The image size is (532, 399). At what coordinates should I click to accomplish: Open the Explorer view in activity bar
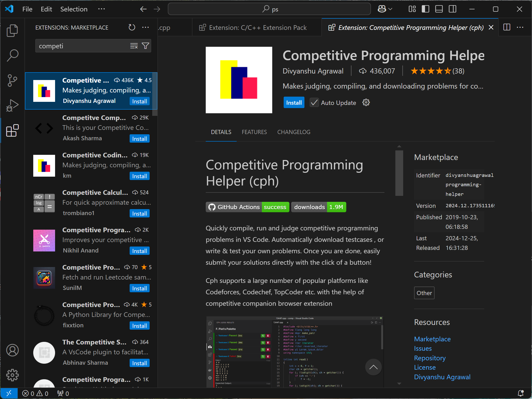[x=12, y=31]
